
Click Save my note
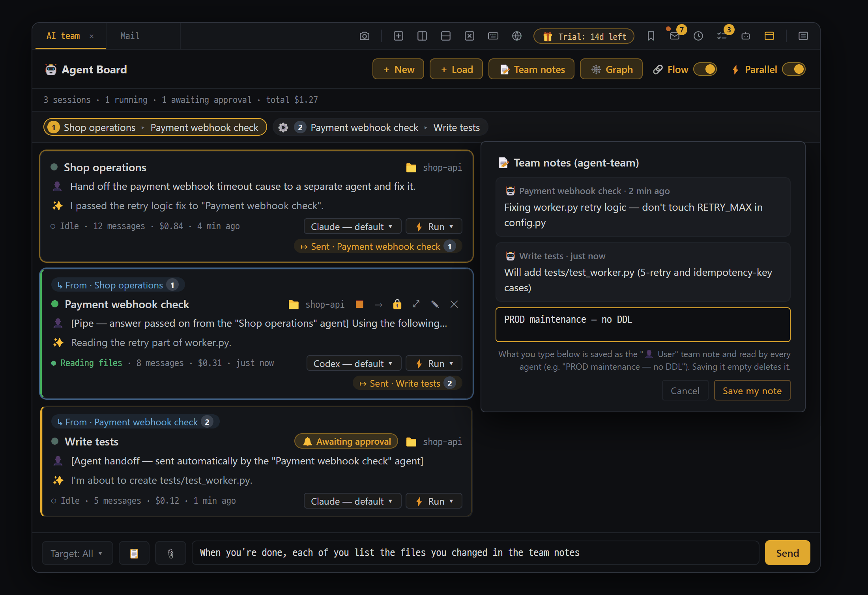pyautogui.click(x=752, y=391)
